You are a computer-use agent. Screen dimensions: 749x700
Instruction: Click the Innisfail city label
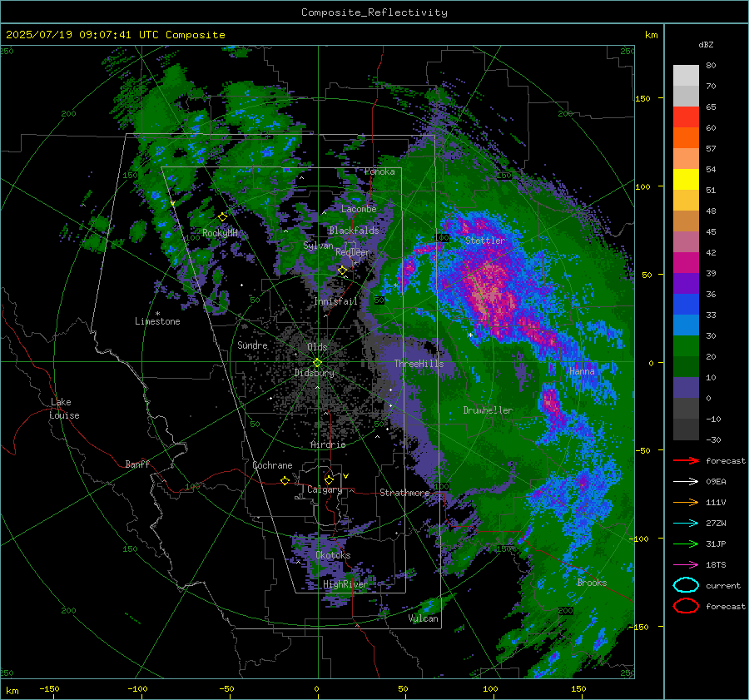(x=336, y=301)
